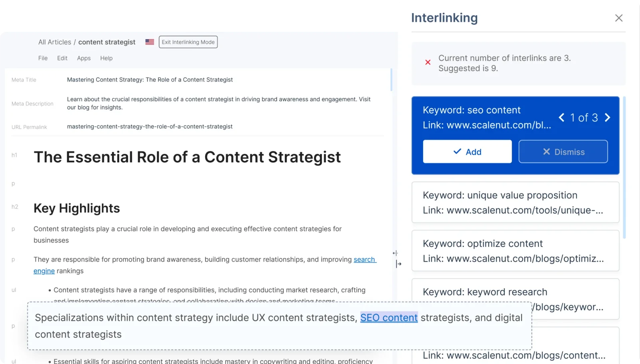Image resolution: width=640 pixels, height=364 pixels.
Task: Open the Help menu
Action: click(x=106, y=58)
